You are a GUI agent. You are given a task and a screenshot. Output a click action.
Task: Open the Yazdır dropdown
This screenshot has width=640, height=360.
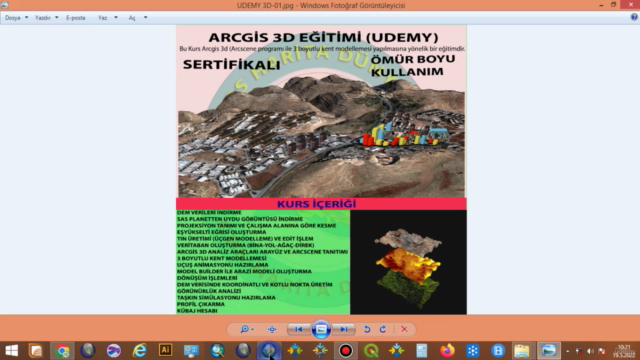(x=46, y=18)
